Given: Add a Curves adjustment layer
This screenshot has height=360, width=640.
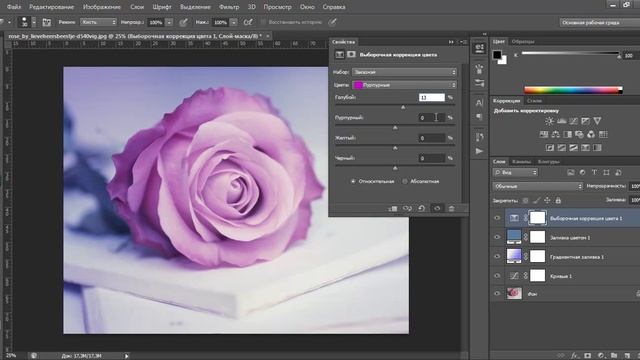Looking at the screenshot, I should point(573,121).
